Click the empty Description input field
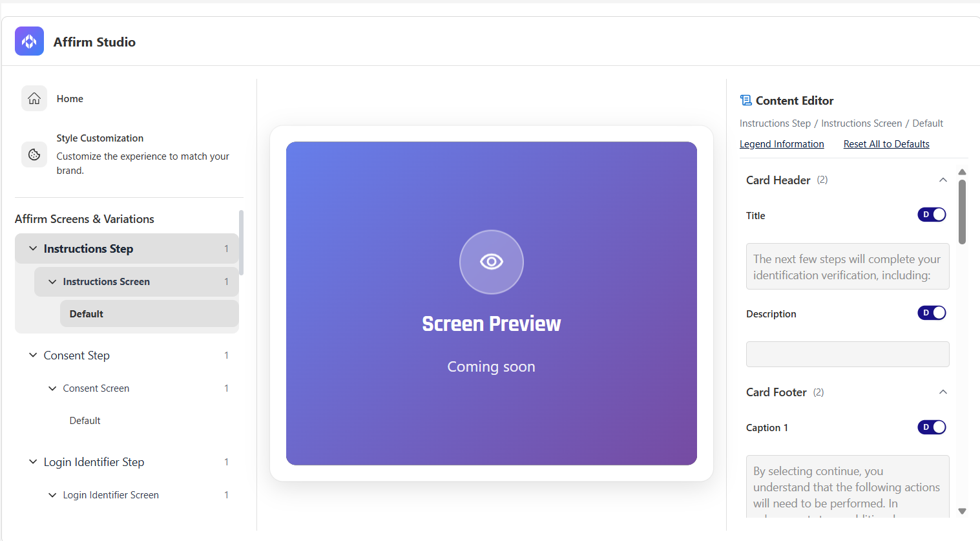Viewport: 980px width, 541px height. click(847, 354)
